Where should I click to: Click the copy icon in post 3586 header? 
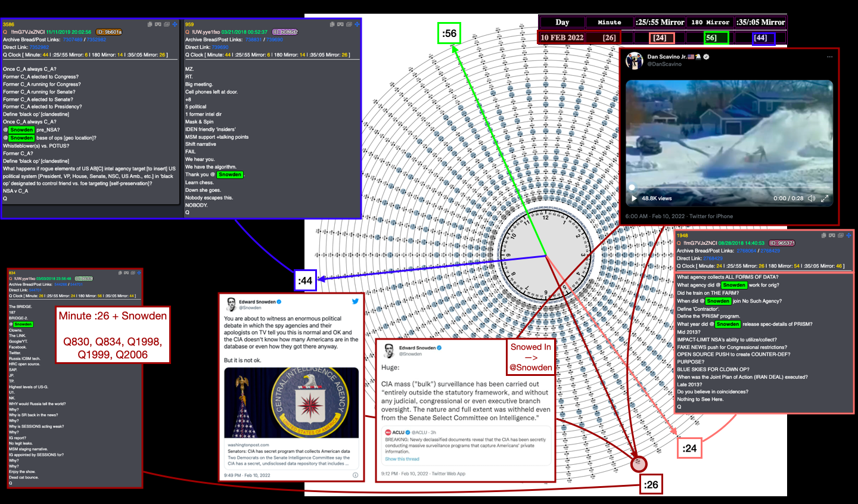(150, 24)
